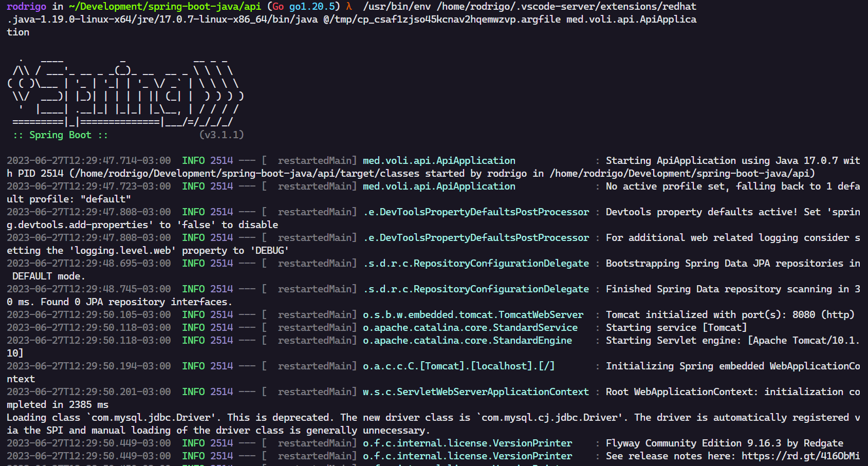868x466 pixels.
Task: Click the "'logging.level.web'" property name
Action: click(x=123, y=250)
